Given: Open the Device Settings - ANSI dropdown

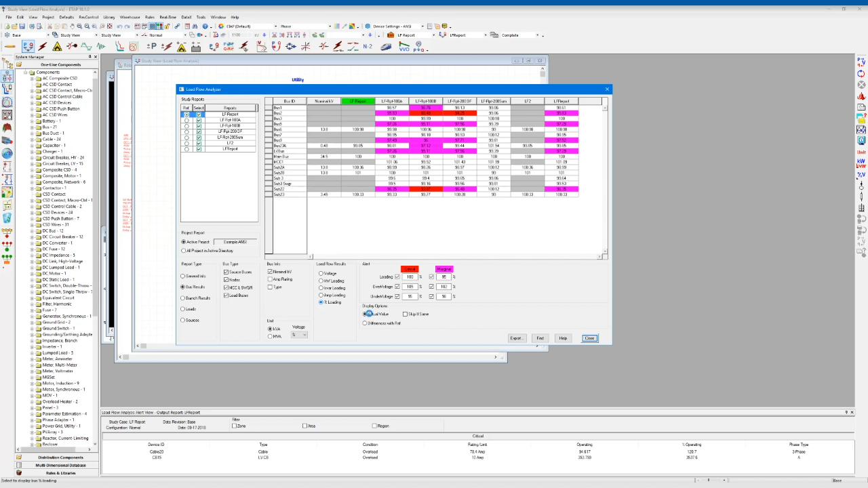Looking at the screenshot, I should (422, 26).
